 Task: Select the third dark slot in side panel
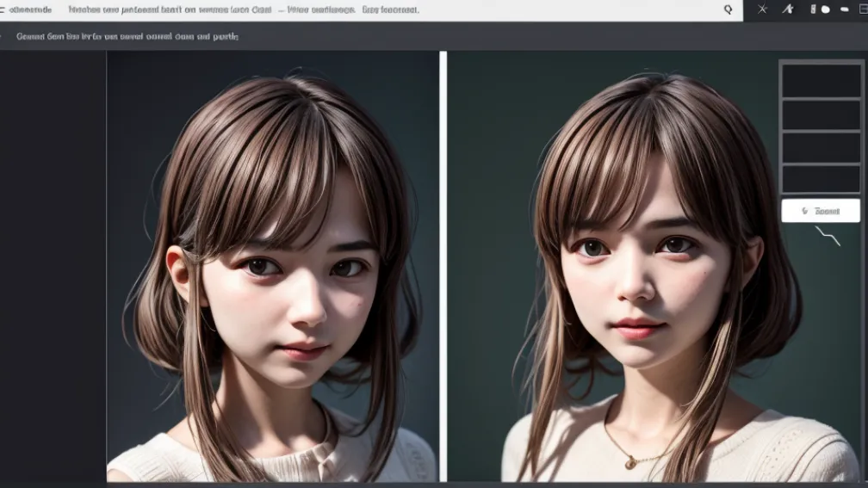click(821, 148)
